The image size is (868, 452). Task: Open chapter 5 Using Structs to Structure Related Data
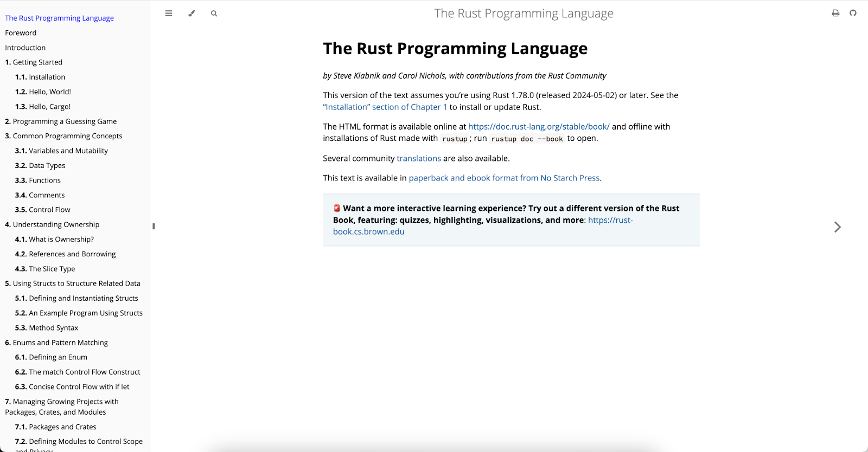click(73, 283)
